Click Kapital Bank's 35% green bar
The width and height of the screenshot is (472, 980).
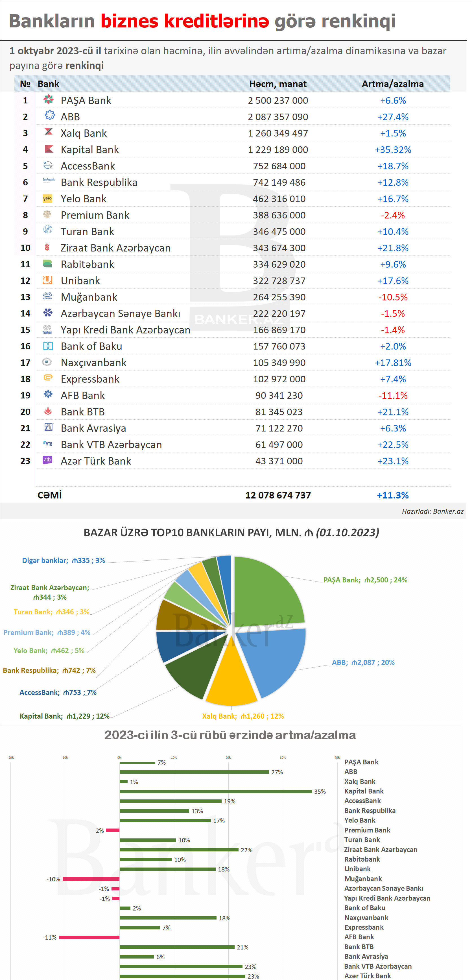pyautogui.click(x=215, y=792)
